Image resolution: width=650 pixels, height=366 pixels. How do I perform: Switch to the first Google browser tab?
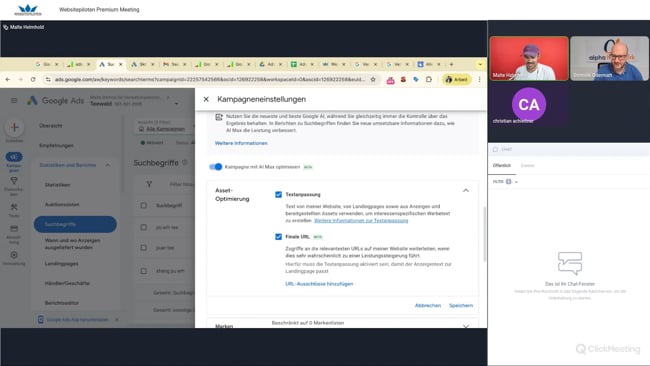[46, 64]
